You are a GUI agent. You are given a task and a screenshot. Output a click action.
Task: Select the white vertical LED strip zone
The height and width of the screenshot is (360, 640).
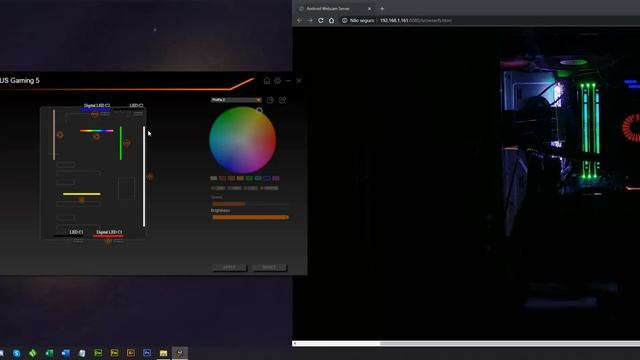[x=144, y=176]
